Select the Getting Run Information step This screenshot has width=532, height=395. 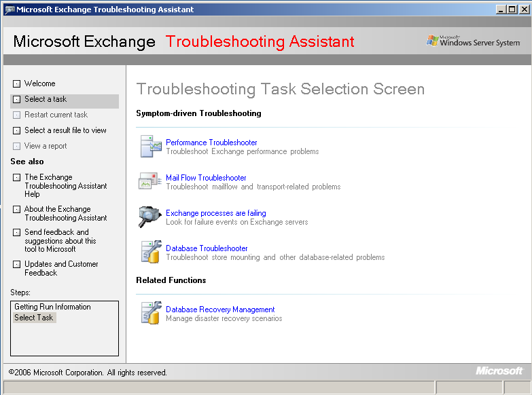tap(52, 307)
